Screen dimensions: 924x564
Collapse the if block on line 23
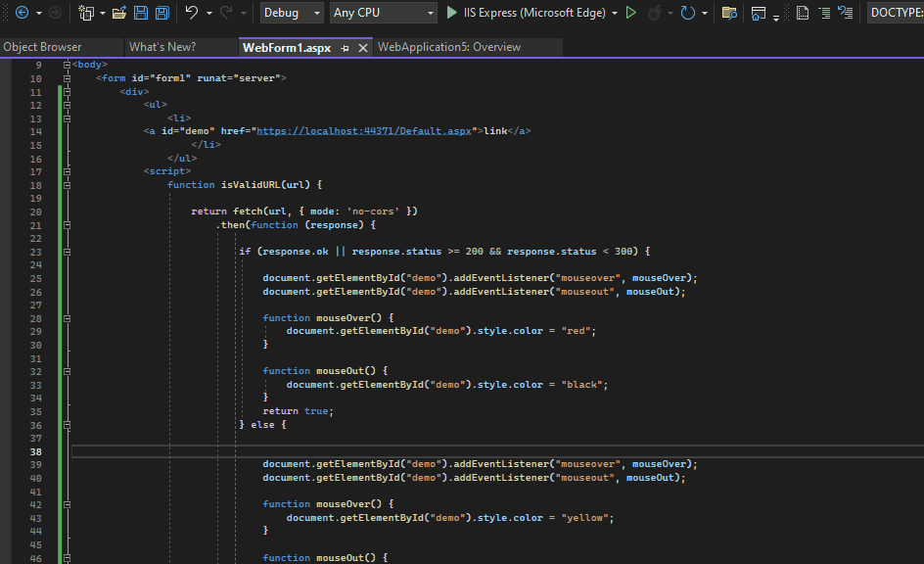(67, 252)
